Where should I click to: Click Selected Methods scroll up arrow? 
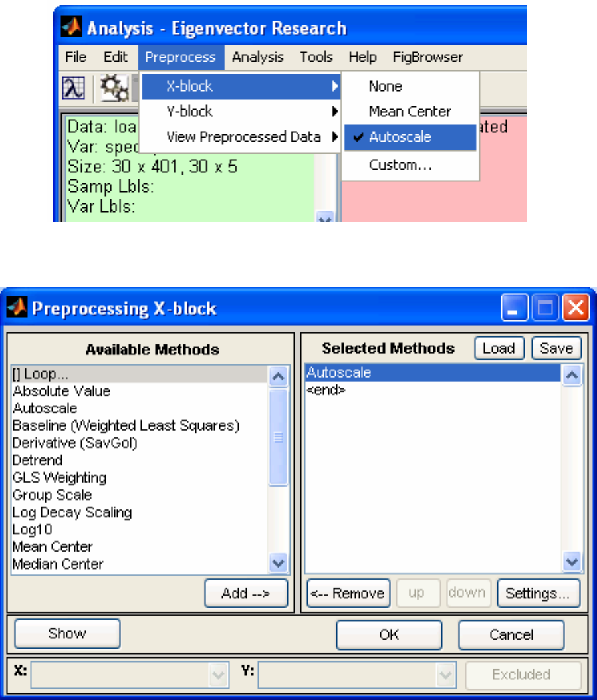tap(572, 376)
